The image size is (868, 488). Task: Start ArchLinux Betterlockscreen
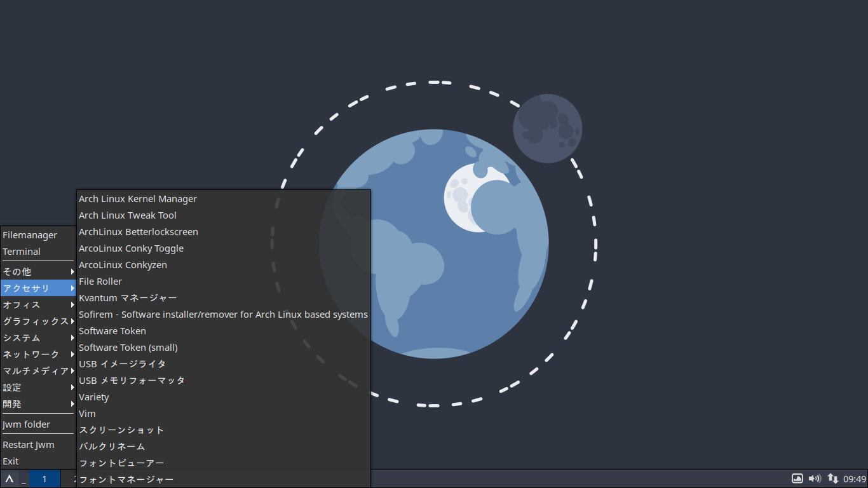point(224,232)
